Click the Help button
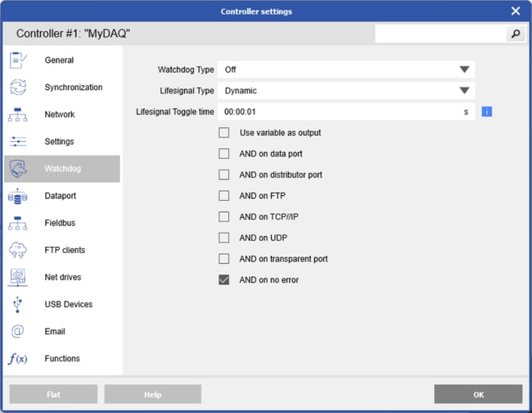Viewport: 532px width, 413px height. [152, 394]
